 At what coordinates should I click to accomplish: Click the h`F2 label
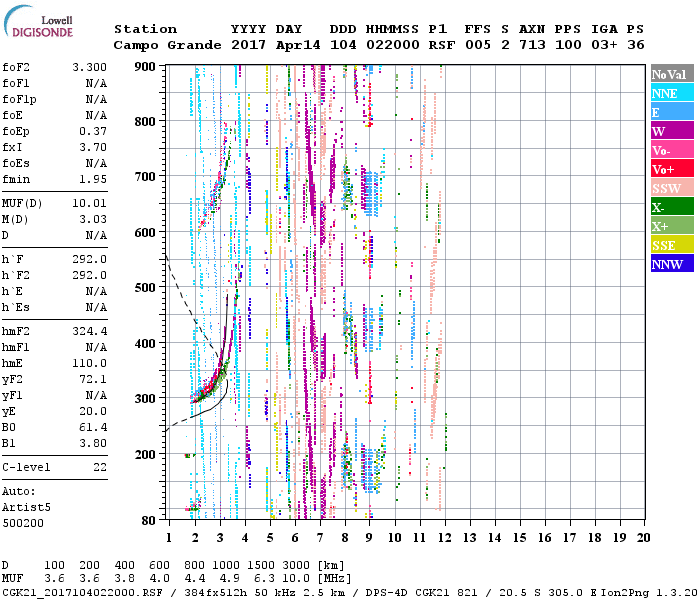16,275
